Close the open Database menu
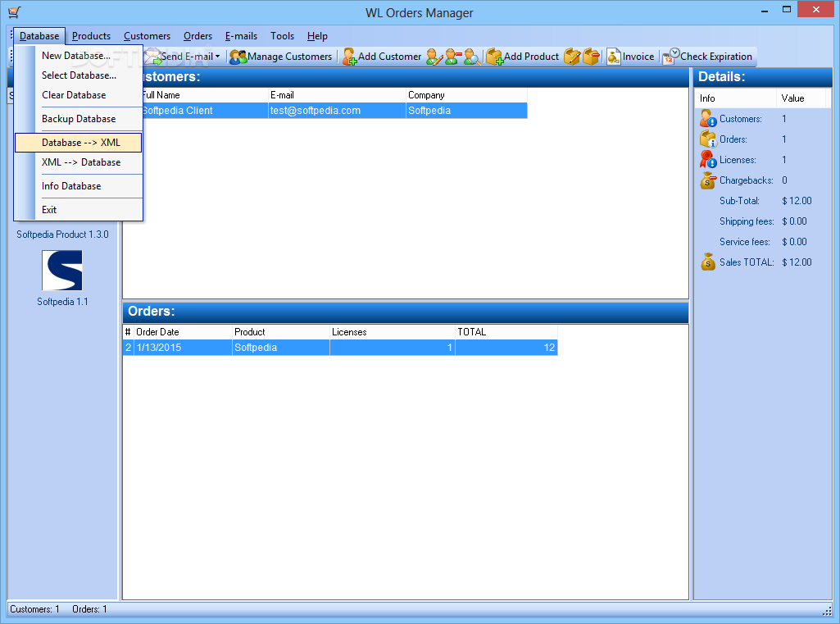Viewport: 840px width, 624px height. coord(39,36)
